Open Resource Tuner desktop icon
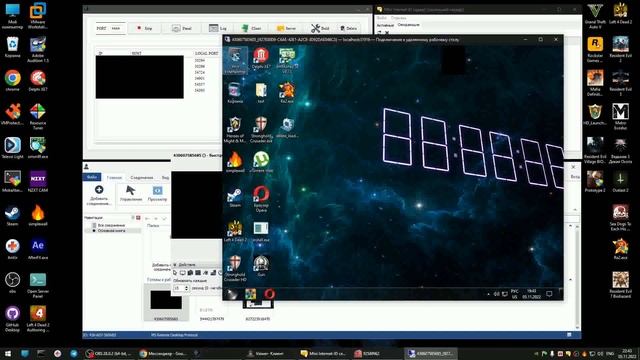640x360 pixels. pos(38,117)
